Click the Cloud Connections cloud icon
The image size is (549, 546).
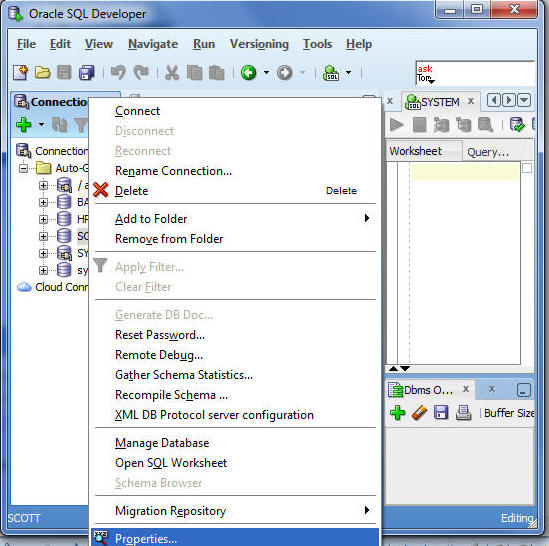24,287
